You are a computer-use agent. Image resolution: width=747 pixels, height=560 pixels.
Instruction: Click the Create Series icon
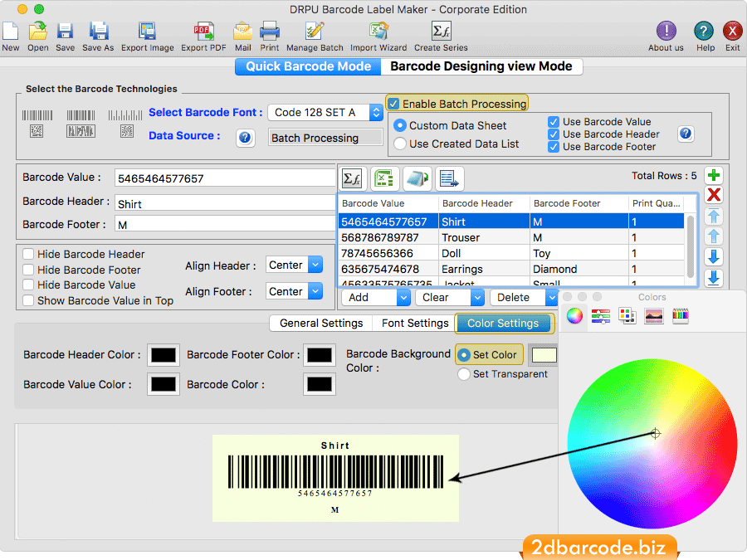click(x=442, y=31)
